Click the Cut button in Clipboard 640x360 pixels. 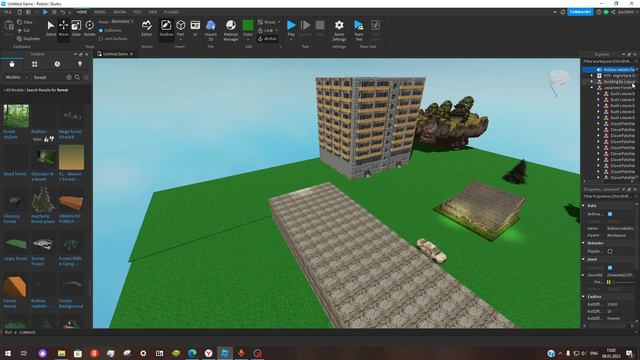tap(24, 31)
